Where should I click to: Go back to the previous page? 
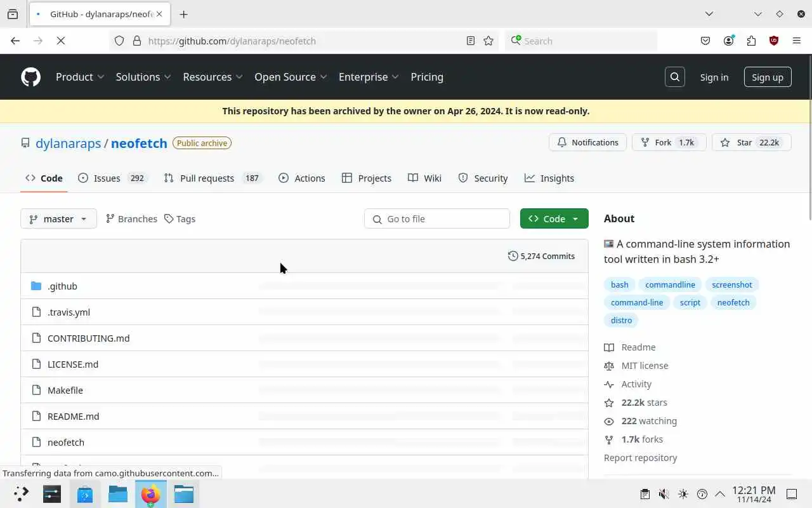click(x=15, y=41)
